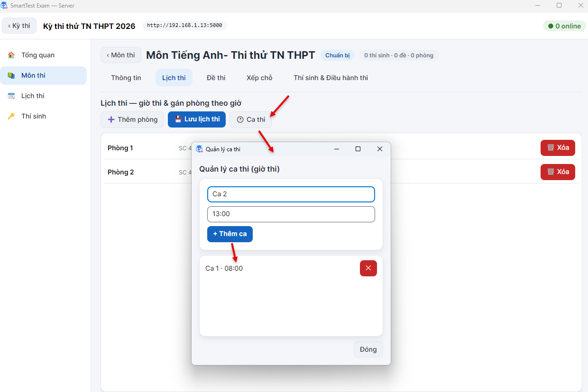Click the 13:00 time input field
Viewport: 588px width, 392px height.
(x=291, y=214)
